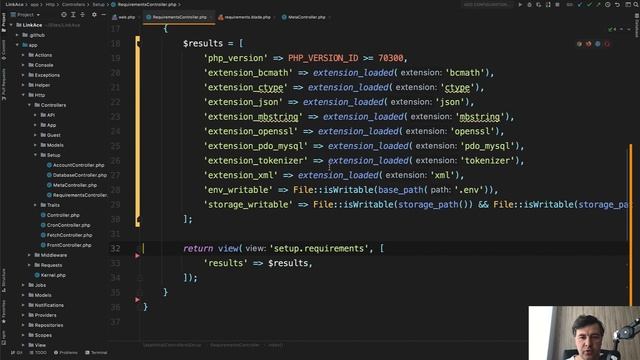Collapse the Controllers folder
The width and height of the screenshot is (640, 360).
tap(29, 105)
